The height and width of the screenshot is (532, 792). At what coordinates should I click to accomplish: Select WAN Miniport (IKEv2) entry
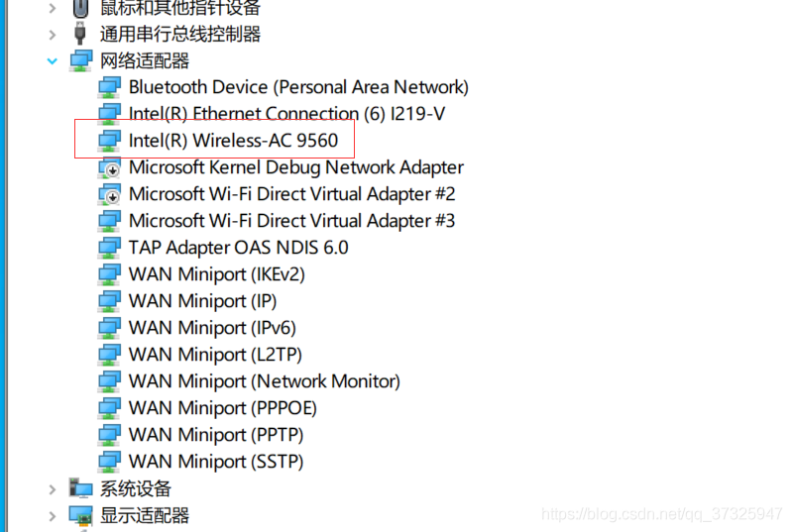click(x=217, y=274)
